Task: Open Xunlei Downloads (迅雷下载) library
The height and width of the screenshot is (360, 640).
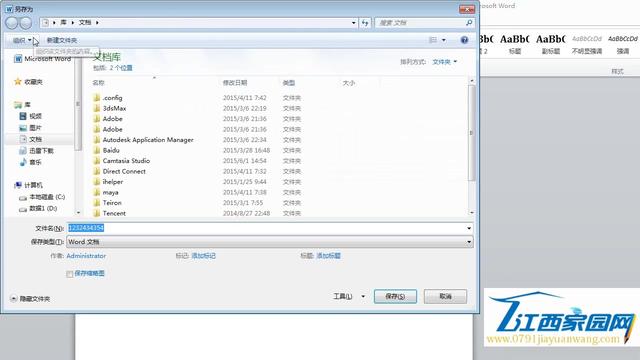Action: (x=36, y=151)
